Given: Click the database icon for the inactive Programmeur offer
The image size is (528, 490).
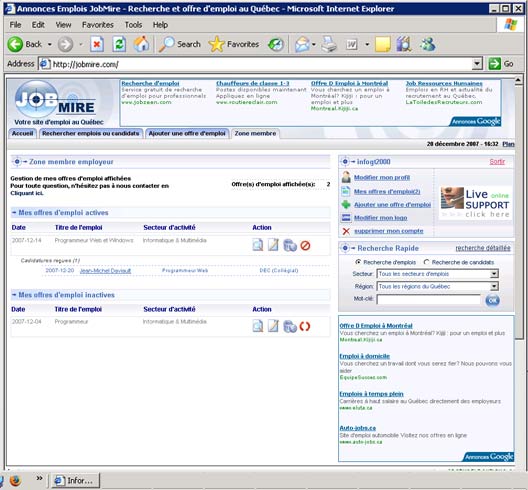Looking at the screenshot, I should (x=290, y=327).
